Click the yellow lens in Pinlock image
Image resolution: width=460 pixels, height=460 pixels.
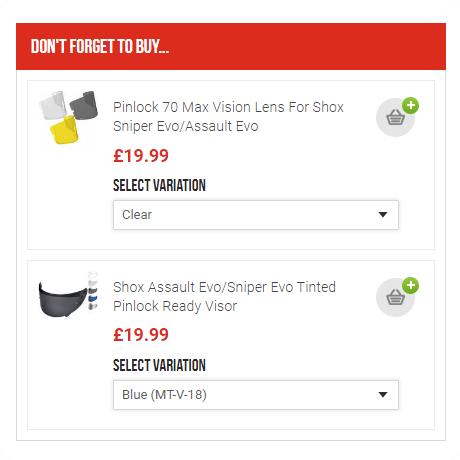click(65, 131)
